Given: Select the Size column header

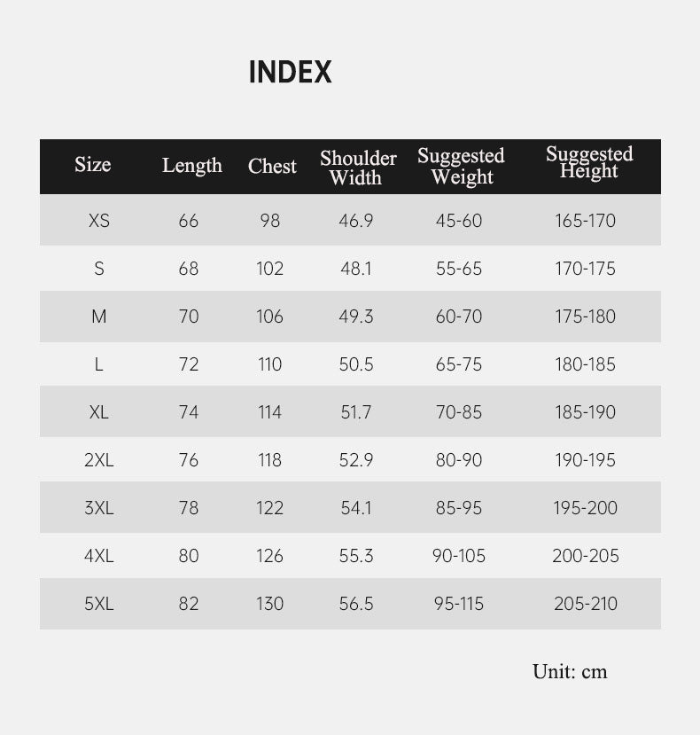Looking at the screenshot, I should point(93,165).
